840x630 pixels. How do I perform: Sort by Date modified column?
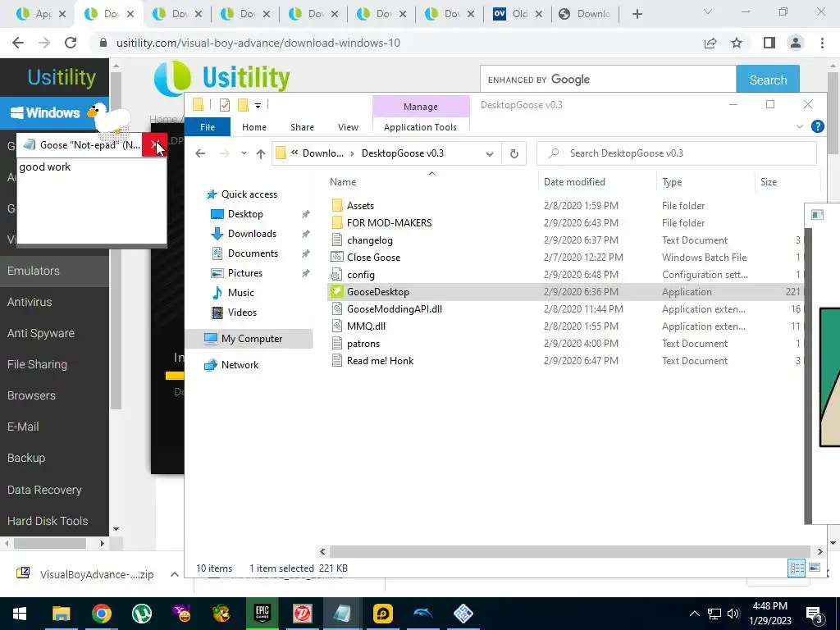pos(574,182)
